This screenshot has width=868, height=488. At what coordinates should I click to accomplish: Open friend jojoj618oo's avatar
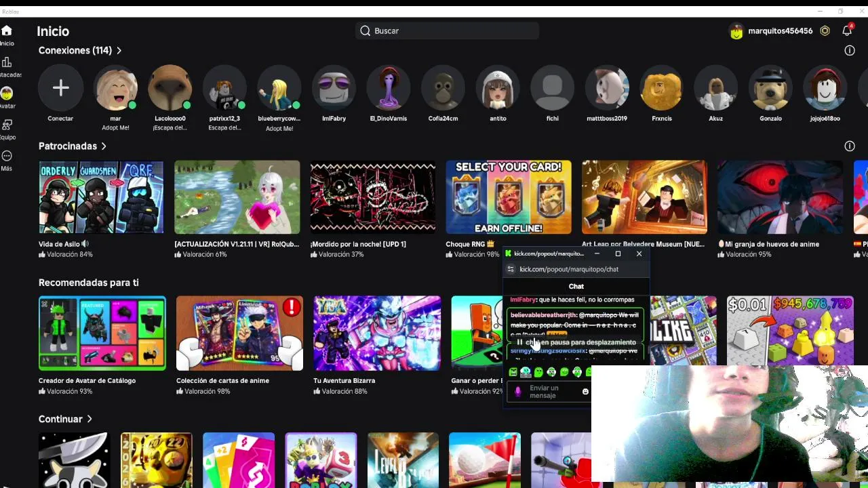click(825, 87)
